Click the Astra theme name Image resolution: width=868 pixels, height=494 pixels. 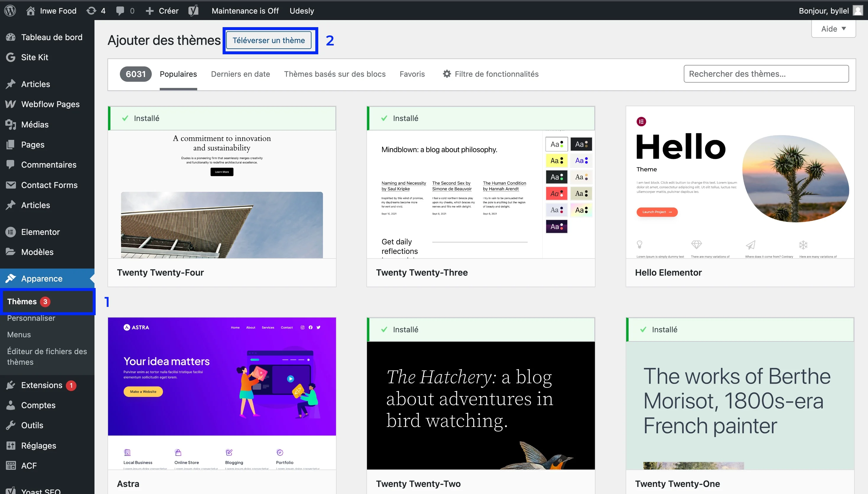(128, 484)
